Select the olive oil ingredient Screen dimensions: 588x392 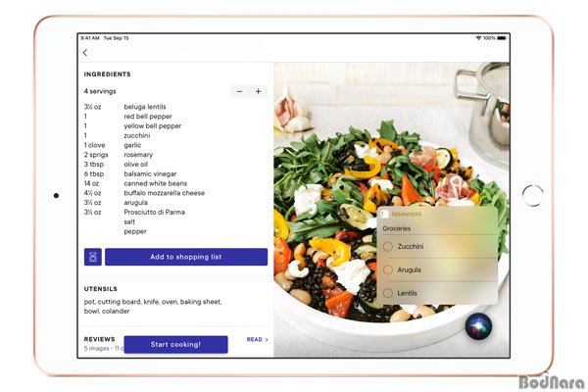click(x=136, y=165)
